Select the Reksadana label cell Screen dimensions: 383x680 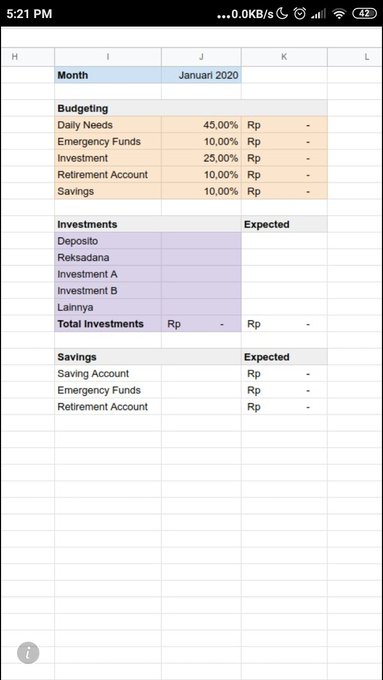[108, 258]
